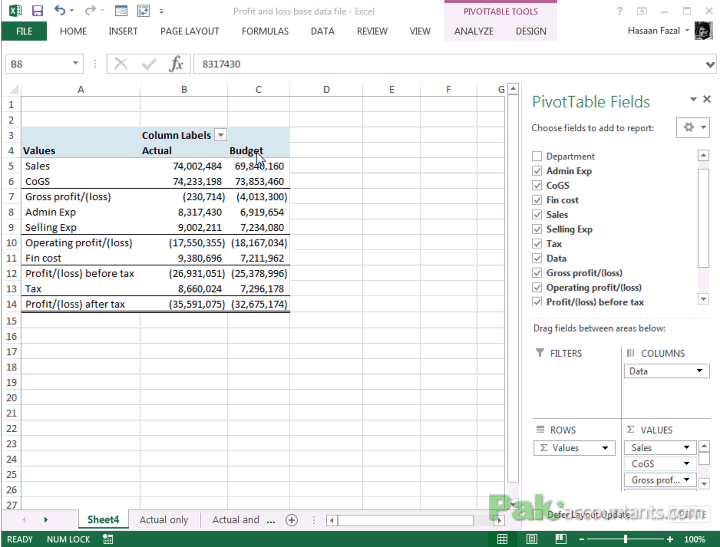This screenshot has width=720, height=547.
Task: Select the column B header
Action: 184,90
